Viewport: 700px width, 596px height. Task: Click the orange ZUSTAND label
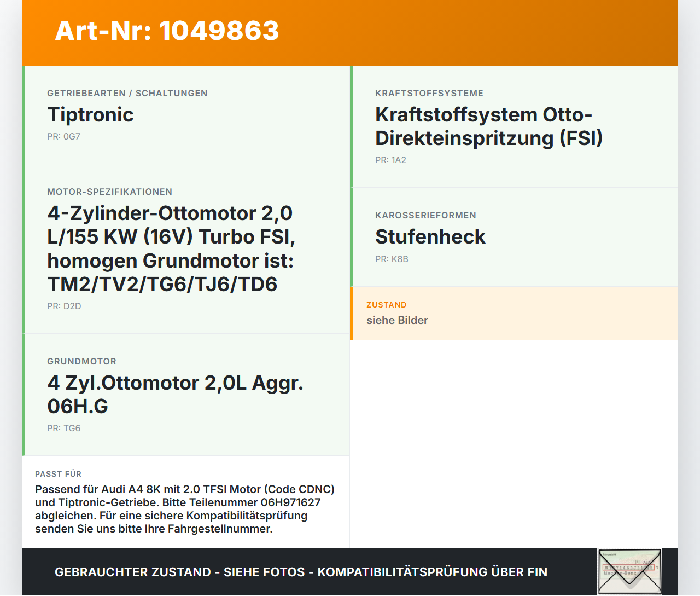(387, 305)
